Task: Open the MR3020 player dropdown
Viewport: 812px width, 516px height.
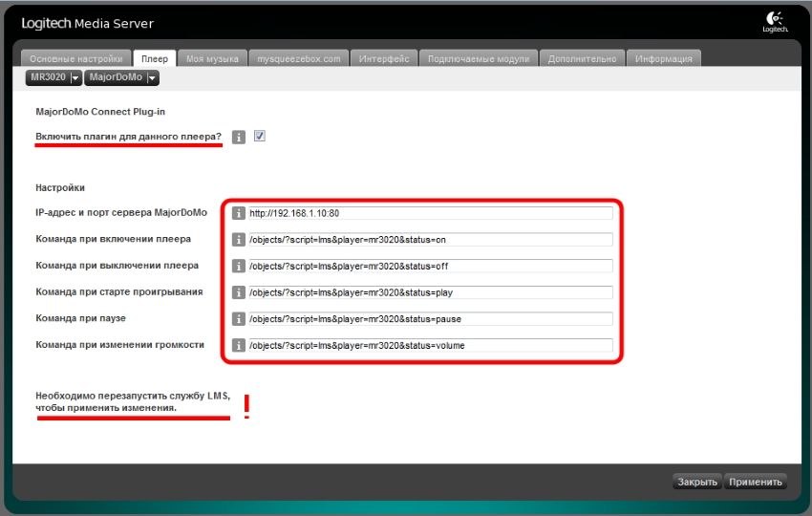Action: pyautogui.click(x=53, y=77)
